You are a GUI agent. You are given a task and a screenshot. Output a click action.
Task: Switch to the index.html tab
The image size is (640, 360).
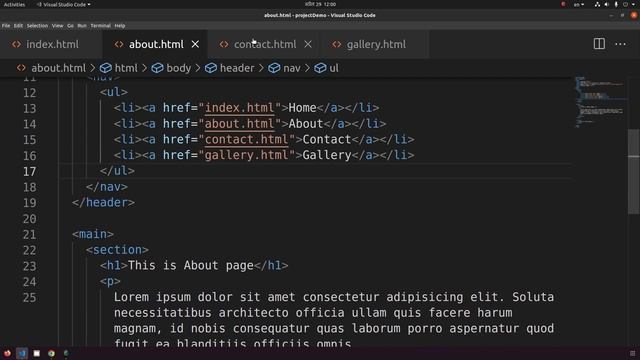click(x=51, y=44)
